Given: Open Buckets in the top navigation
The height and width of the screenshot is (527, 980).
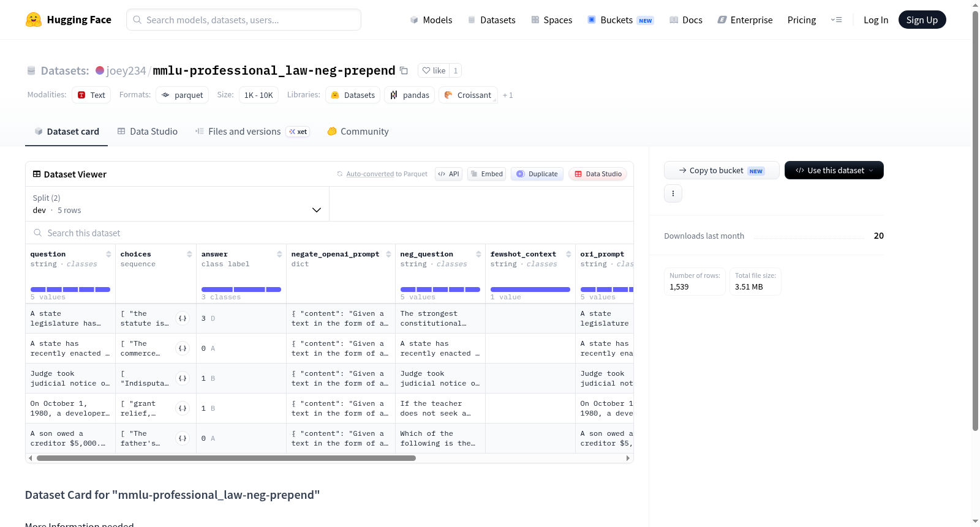Looking at the screenshot, I should (620, 20).
